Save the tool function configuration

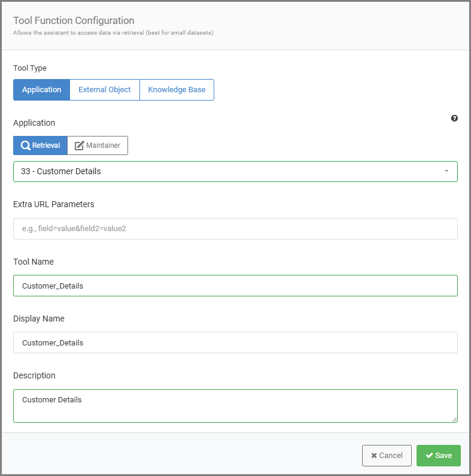[439, 456]
